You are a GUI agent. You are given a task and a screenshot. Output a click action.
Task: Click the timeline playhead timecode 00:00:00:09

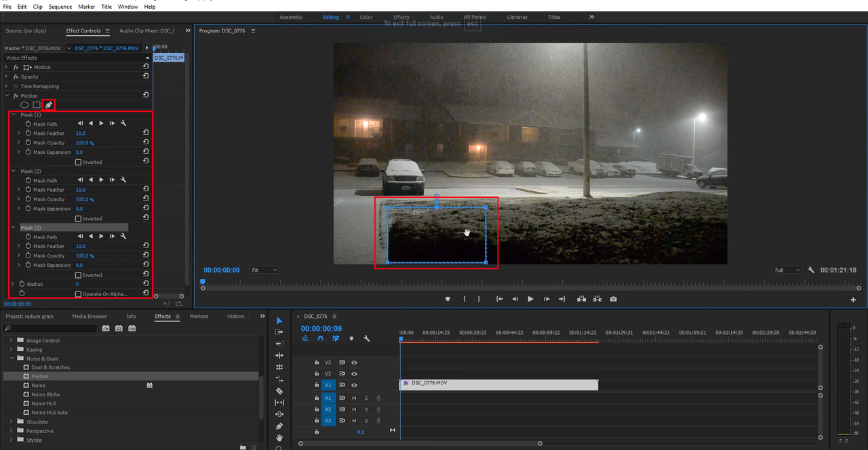click(x=321, y=328)
